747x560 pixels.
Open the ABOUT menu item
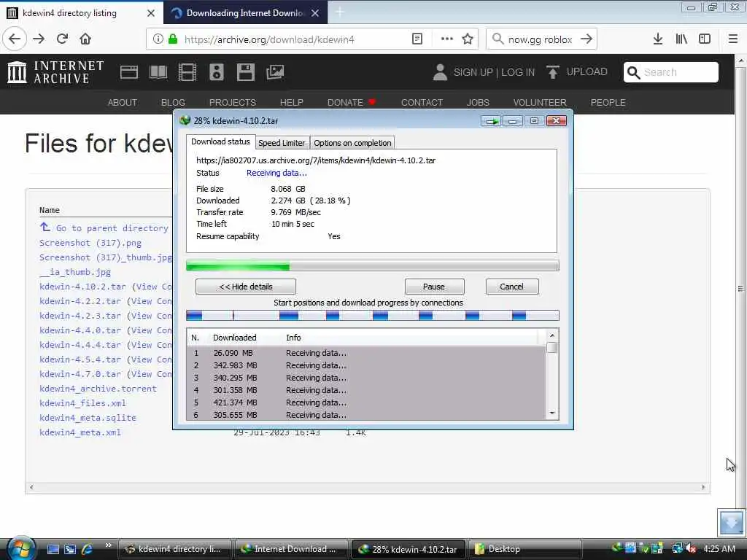pos(123,102)
